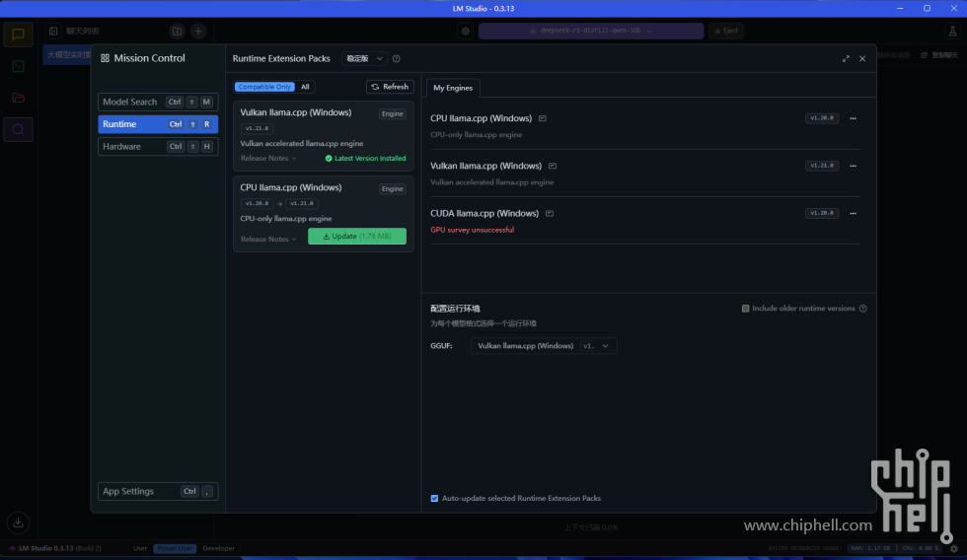Open the Hardware section
The height and width of the screenshot is (560, 967).
click(x=158, y=147)
